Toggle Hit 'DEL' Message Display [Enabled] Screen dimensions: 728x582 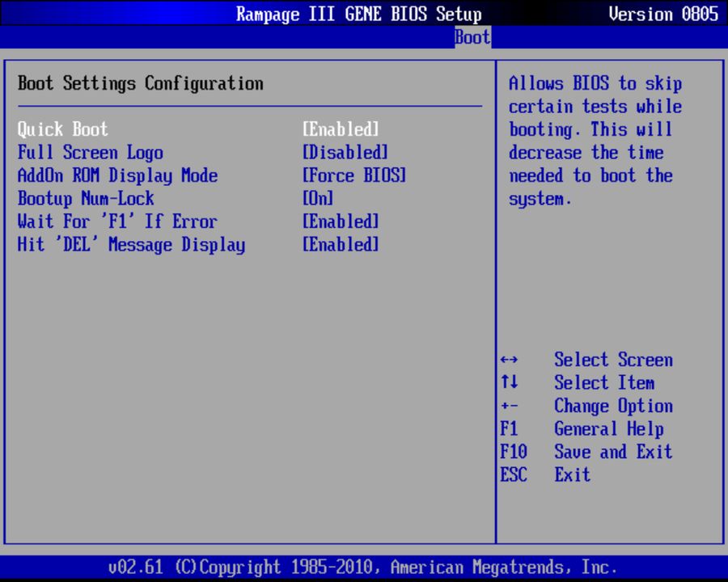click(x=341, y=245)
